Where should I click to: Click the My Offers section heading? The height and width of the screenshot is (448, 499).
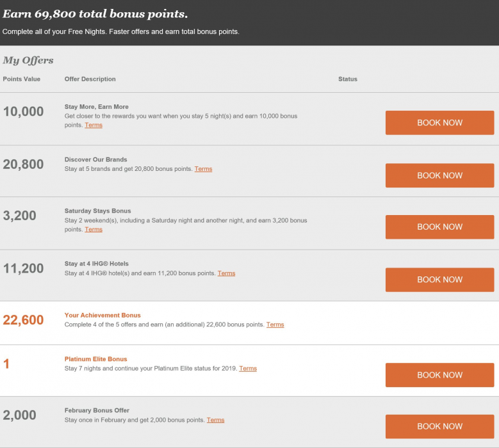(28, 60)
